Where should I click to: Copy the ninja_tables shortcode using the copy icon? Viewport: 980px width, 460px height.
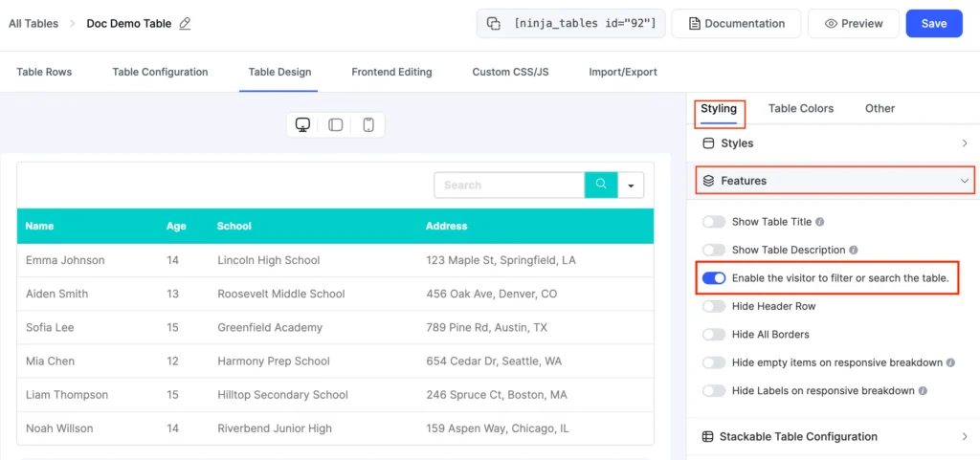[494, 24]
